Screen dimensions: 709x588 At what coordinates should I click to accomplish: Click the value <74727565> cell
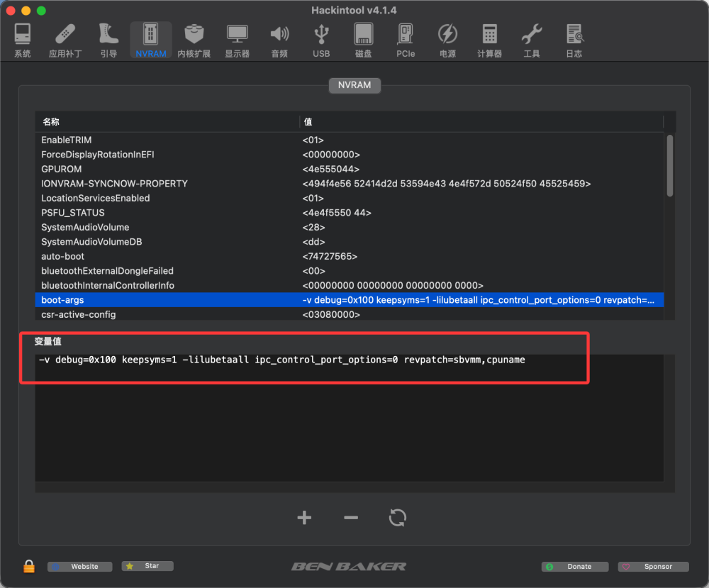coord(330,256)
